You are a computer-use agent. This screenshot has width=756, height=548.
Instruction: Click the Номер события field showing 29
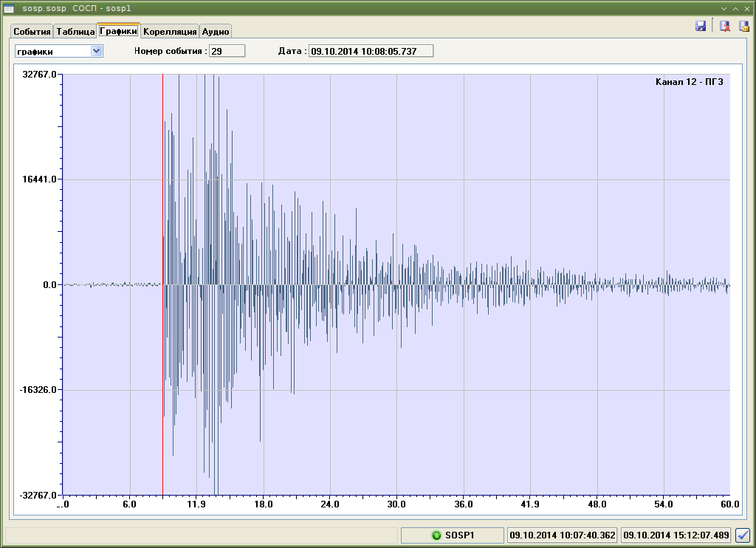pos(227,51)
